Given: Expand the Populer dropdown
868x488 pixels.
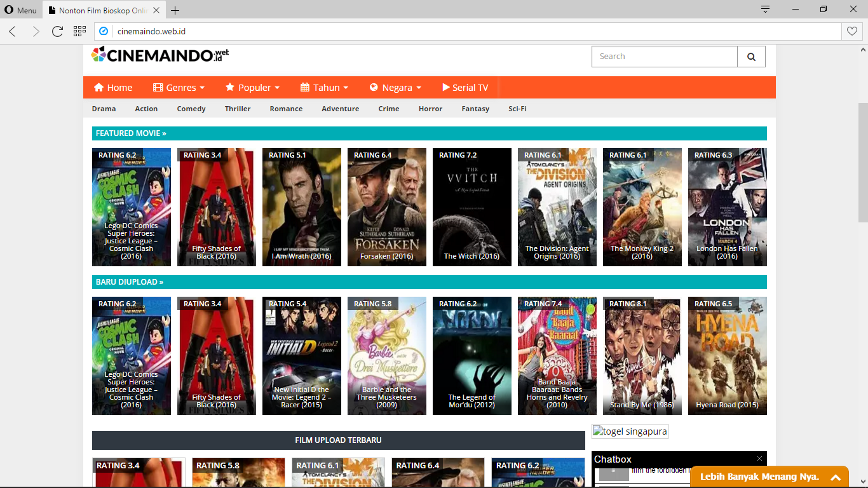Looking at the screenshot, I should point(252,88).
